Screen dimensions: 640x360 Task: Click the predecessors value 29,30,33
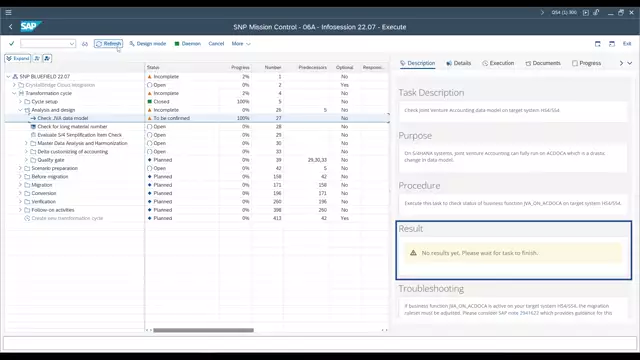317,160
